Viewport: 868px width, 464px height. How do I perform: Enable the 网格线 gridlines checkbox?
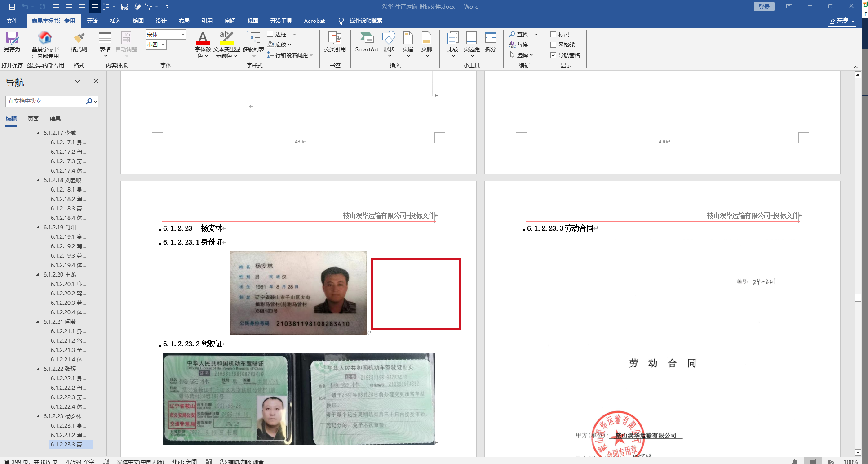click(554, 45)
